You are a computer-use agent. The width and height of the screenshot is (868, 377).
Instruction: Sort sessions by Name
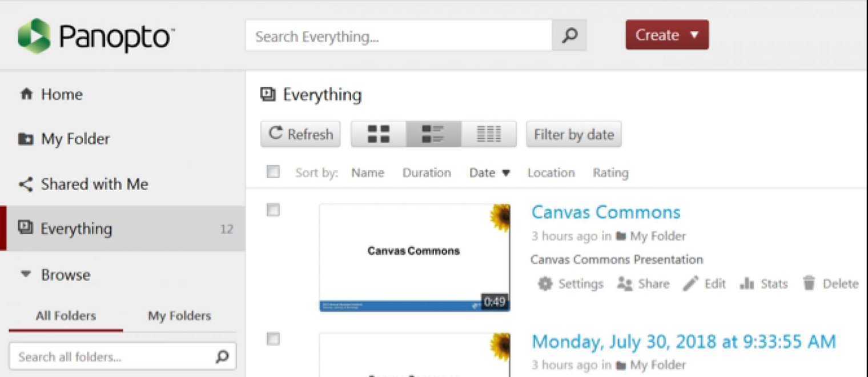click(367, 173)
